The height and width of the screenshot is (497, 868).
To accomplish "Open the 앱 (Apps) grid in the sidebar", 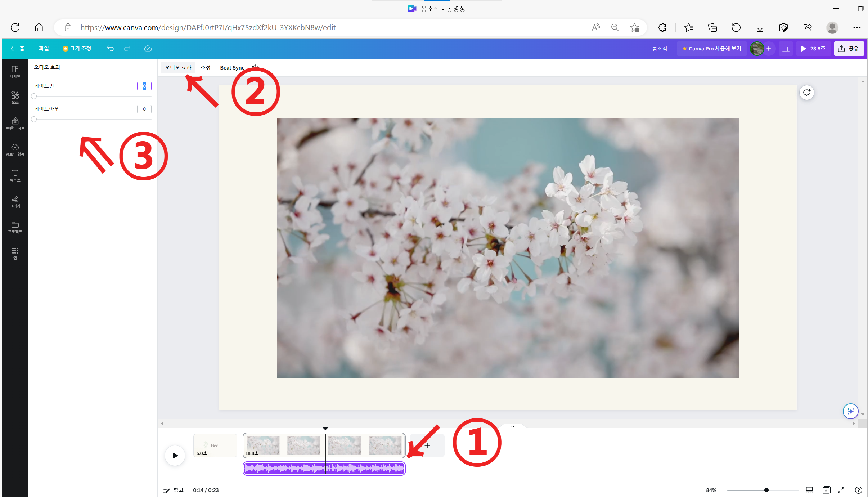I will (15, 253).
